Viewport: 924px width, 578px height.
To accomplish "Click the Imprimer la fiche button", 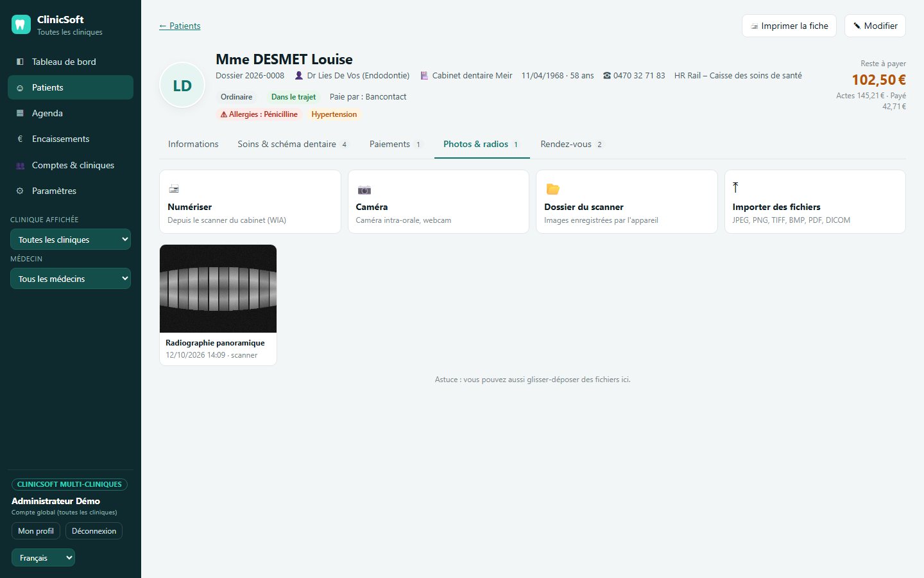I will coord(789,26).
